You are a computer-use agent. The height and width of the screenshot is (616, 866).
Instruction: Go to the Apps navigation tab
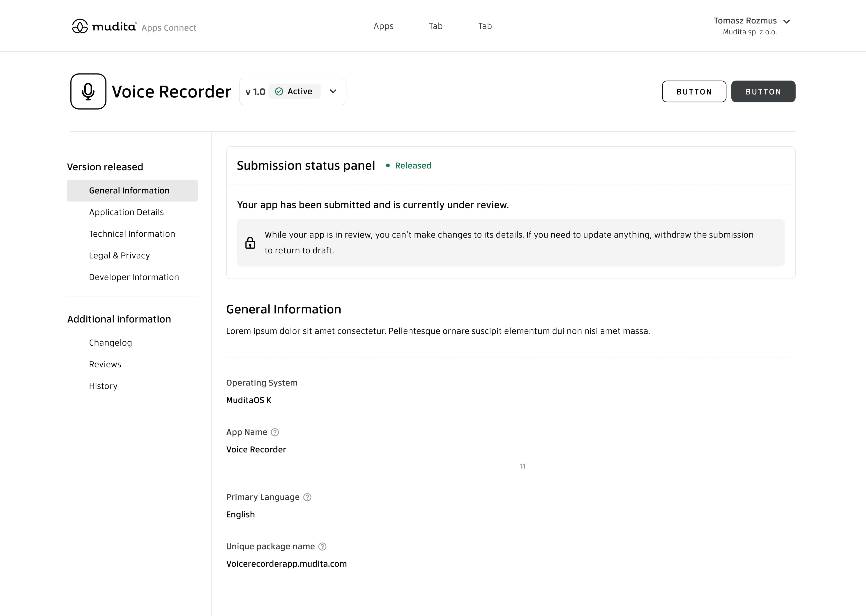[383, 26]
